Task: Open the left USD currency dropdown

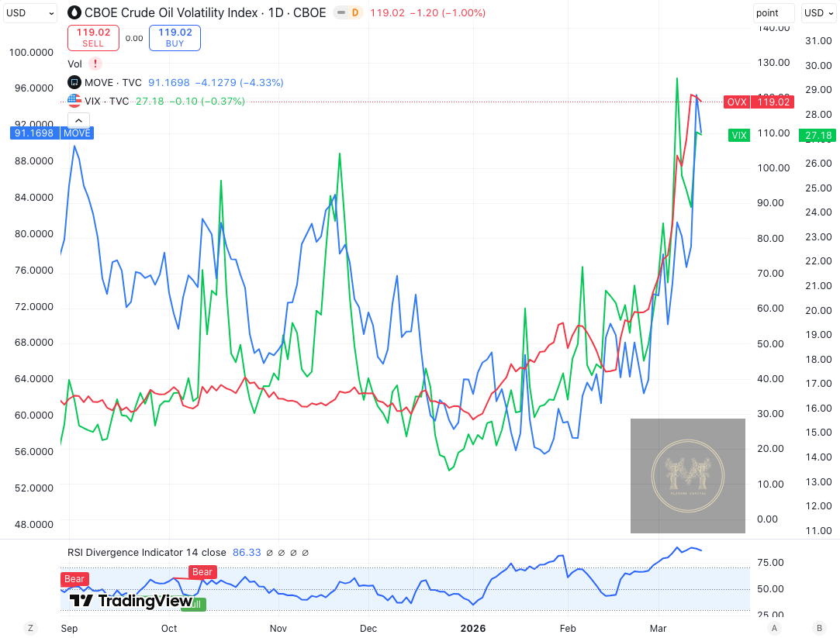Action: pos(30,13)
